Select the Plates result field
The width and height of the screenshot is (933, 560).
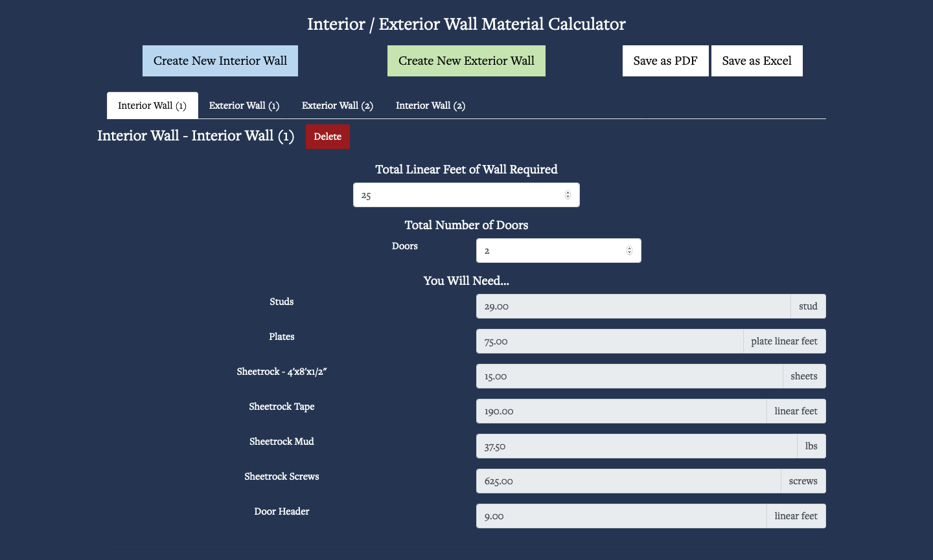[x=609, y=341]
